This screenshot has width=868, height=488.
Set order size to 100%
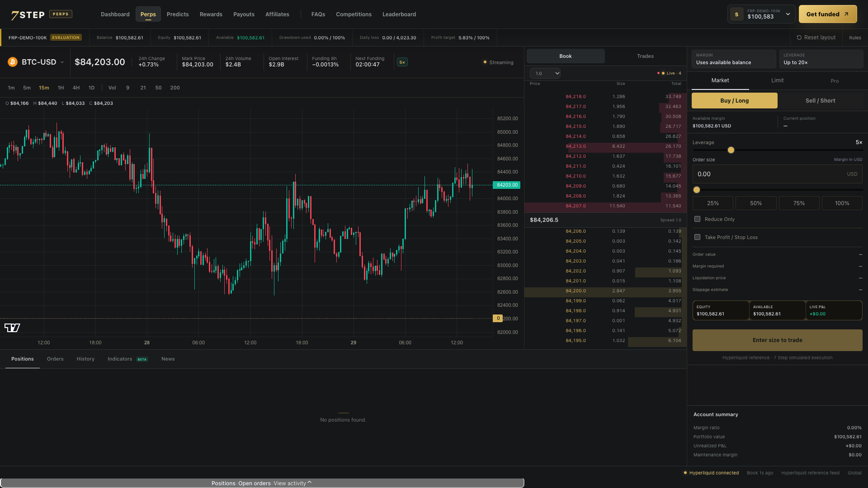pyautogui.click(x=842, y=203)
